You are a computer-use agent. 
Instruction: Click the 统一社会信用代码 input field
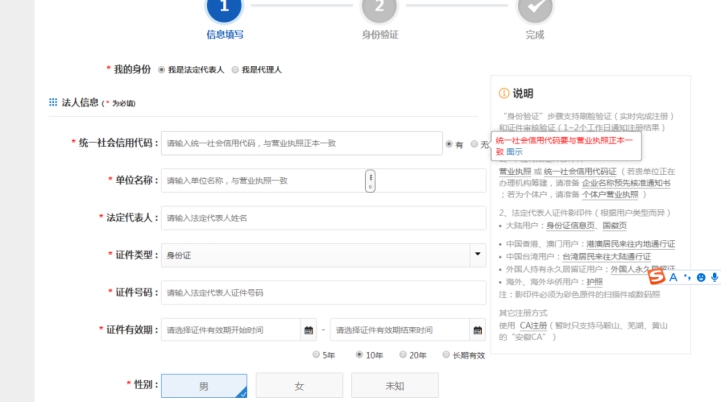(300, 144)
